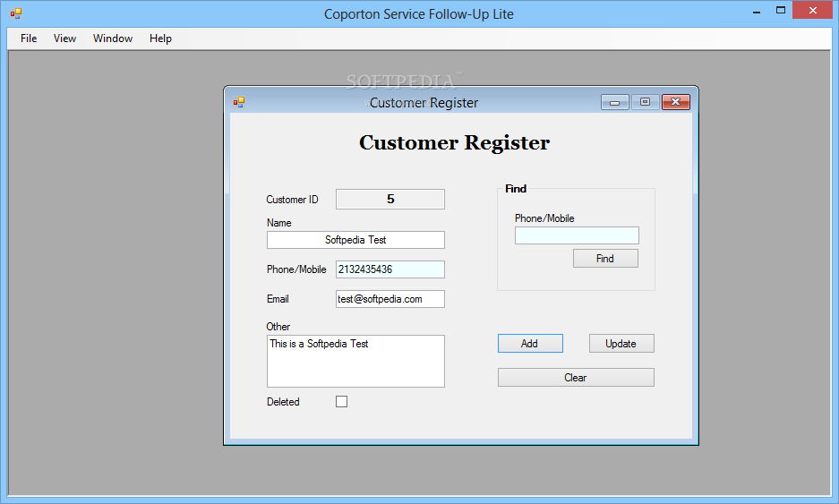Click the Name label above Softpedia Test

pyautogui.click(x=278, y=223)
